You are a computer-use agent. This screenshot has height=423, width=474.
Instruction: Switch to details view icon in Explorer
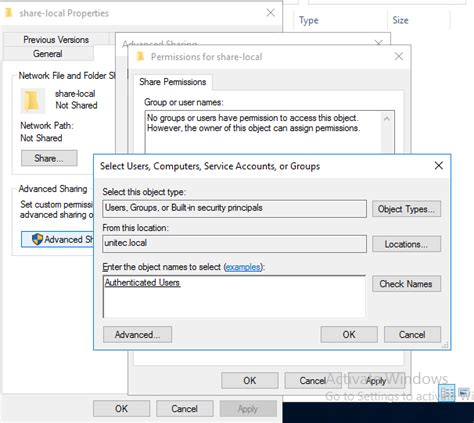click(x=447, y=393)
